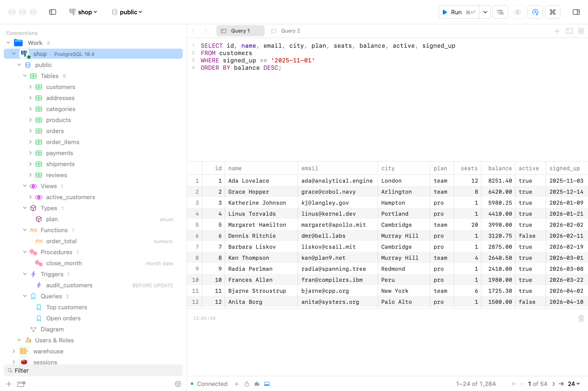Go forward with navigation arrow
Screen dimensions: 588x391
pyautogui.click(x=206, y=31)
